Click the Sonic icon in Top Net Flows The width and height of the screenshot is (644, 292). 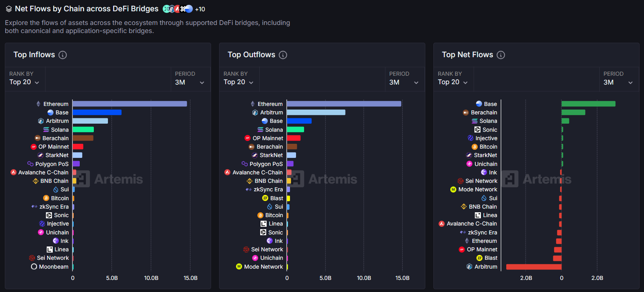click(477, 130)
